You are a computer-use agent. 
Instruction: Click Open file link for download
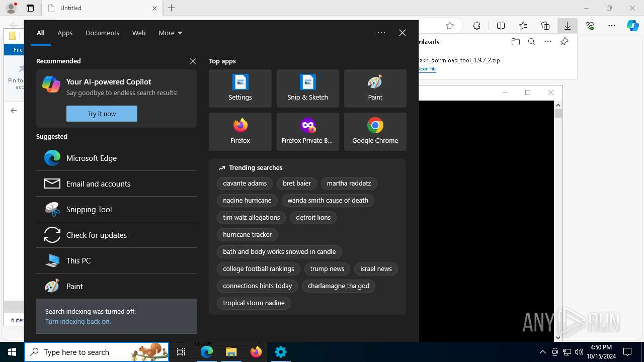(x=427, y=69)
